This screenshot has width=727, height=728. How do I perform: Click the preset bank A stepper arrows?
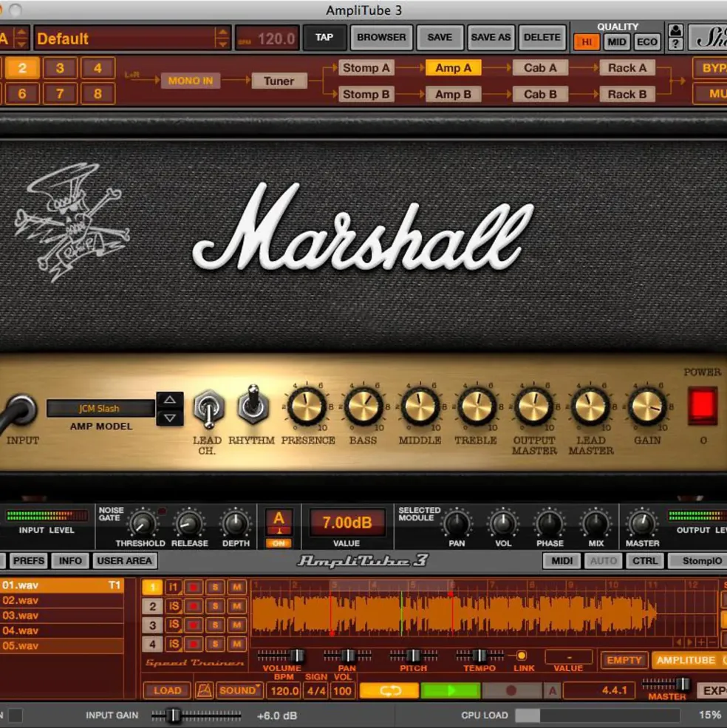tap(21, 38)
